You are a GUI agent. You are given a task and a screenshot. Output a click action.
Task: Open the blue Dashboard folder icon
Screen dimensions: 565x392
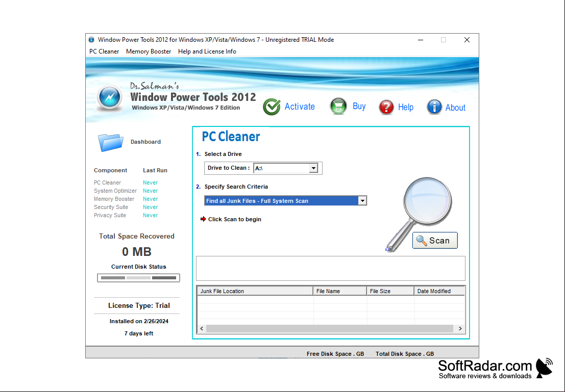[x=111, y=142]
